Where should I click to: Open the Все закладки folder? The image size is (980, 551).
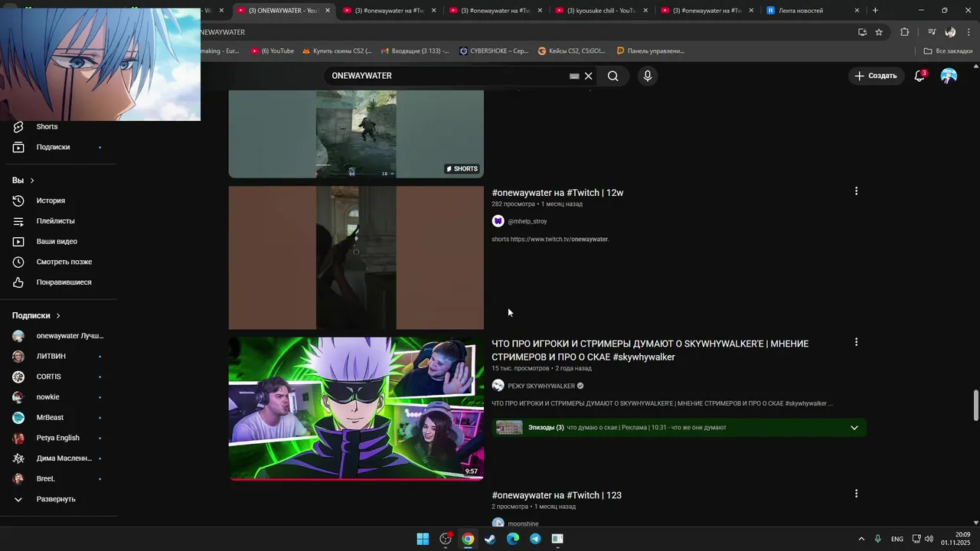coord(948,51)
